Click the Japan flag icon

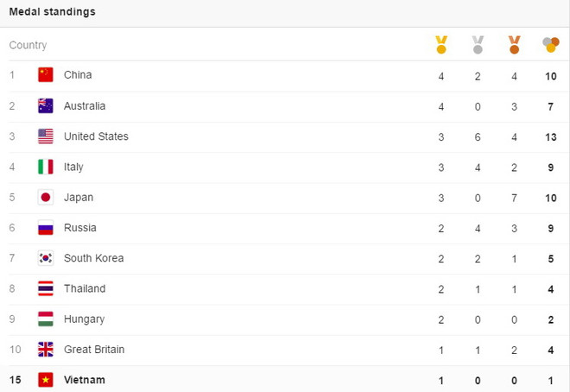pyautogui.click(x=46, y=198)
